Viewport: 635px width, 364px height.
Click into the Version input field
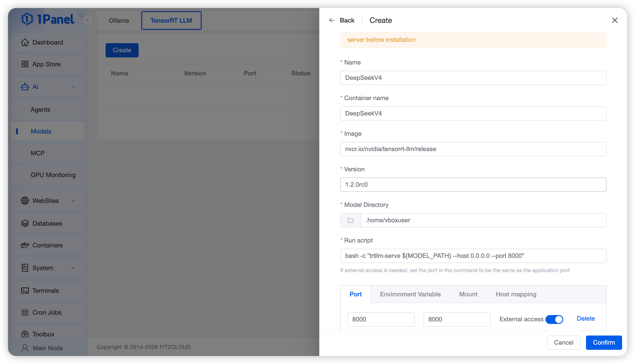(473, 184)
